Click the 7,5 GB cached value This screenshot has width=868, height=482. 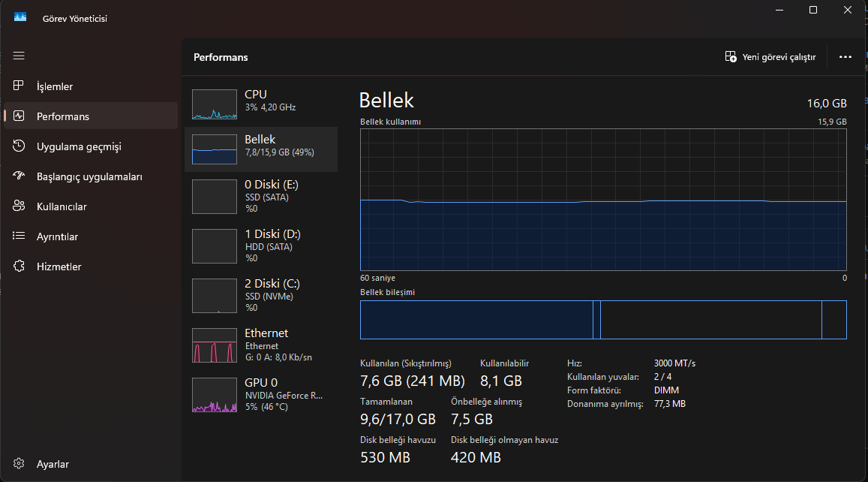pos(472,420)
